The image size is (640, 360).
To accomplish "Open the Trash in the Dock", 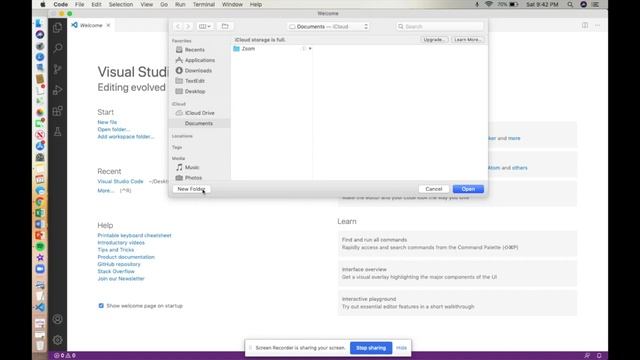I will [x=40, y=345].
